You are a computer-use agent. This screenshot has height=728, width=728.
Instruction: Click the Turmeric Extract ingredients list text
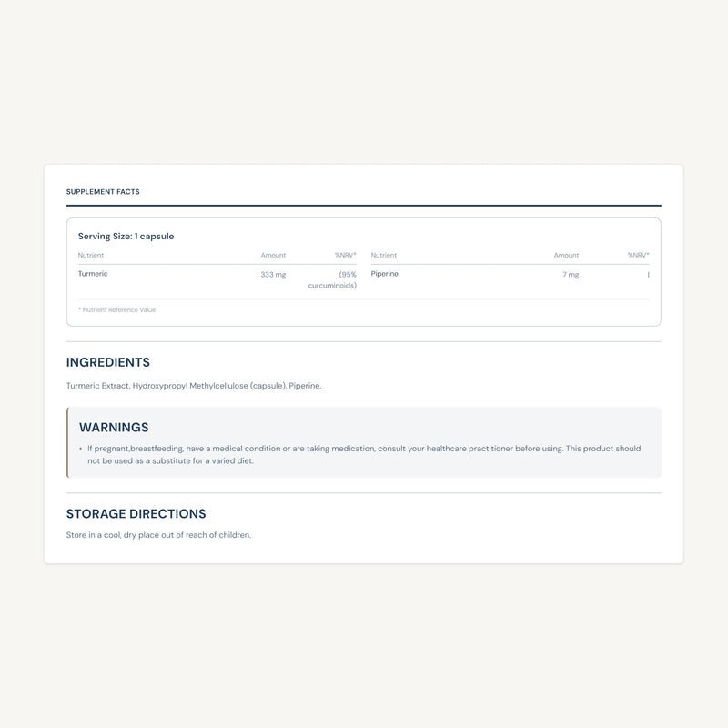pos(194,386)
